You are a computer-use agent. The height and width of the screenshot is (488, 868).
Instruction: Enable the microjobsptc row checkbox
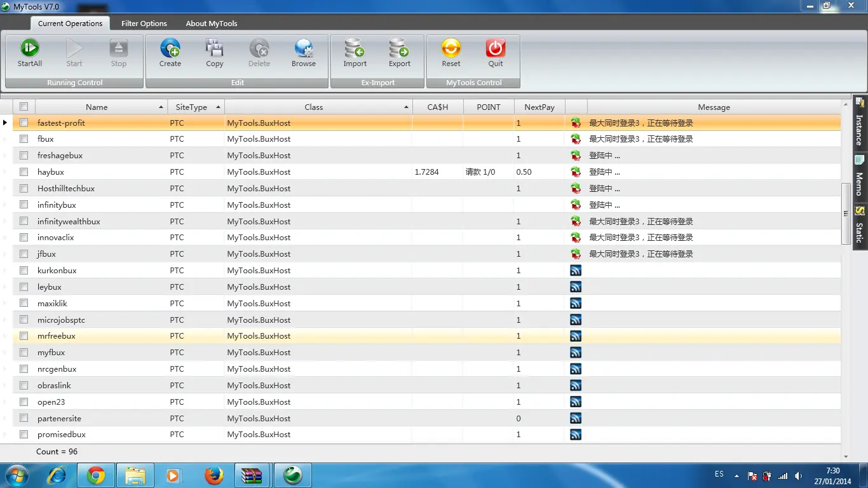pyautogui.click(x=24, y=320)
